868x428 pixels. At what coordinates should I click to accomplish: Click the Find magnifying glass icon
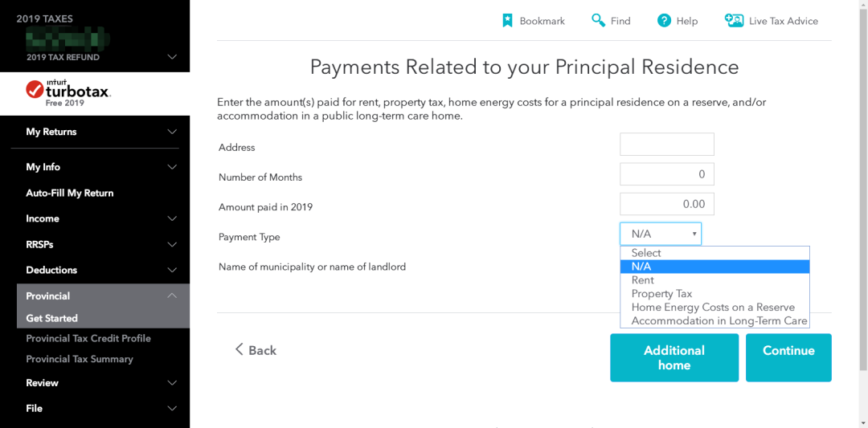coord(598,20)
